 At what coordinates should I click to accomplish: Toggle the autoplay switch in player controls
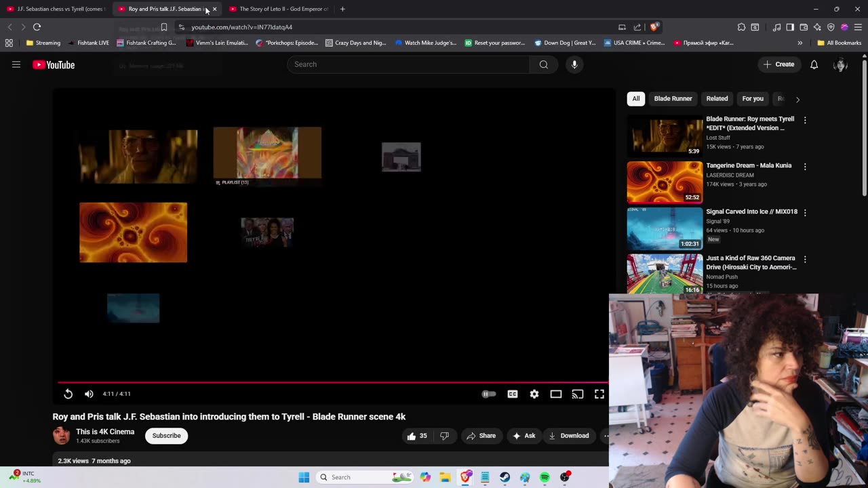(489, 394)
